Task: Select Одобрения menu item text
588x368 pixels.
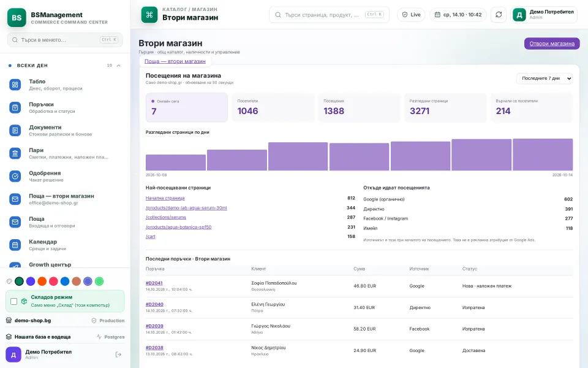Action: [45, 173]
